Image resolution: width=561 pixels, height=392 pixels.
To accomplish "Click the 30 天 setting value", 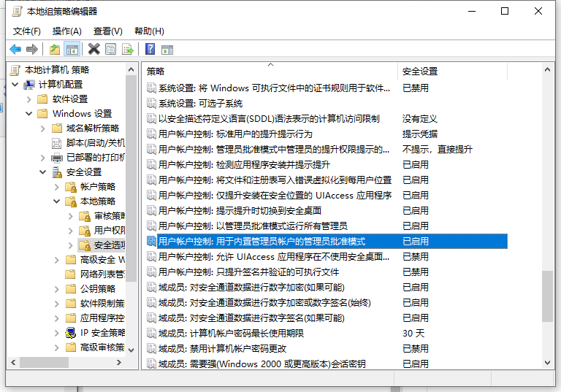I will [413, 334].
